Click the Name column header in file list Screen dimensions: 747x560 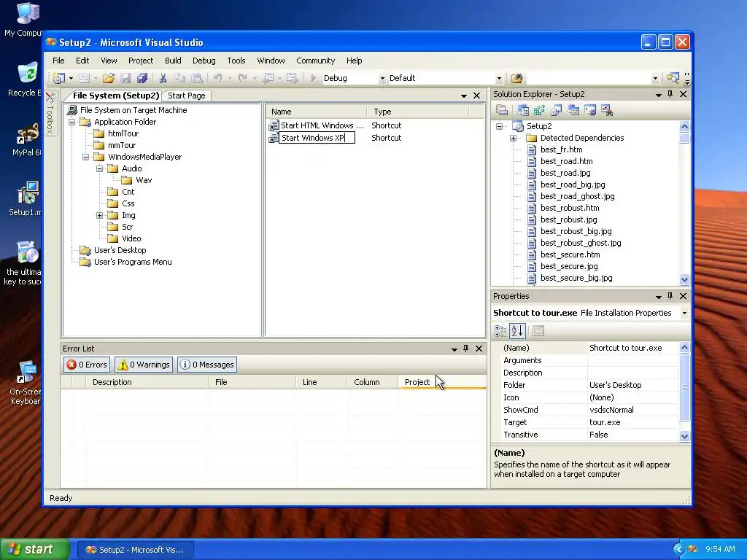coord(317,112)
